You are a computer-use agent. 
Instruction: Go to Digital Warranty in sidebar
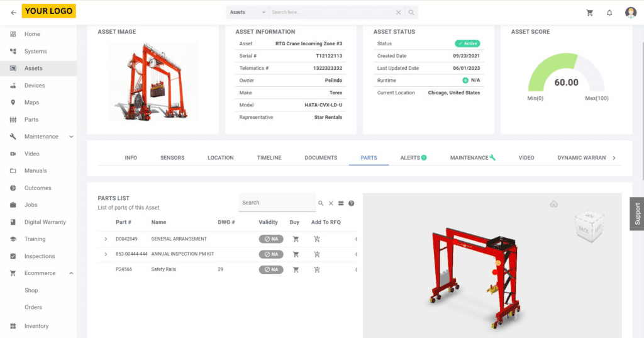[45, 222]
